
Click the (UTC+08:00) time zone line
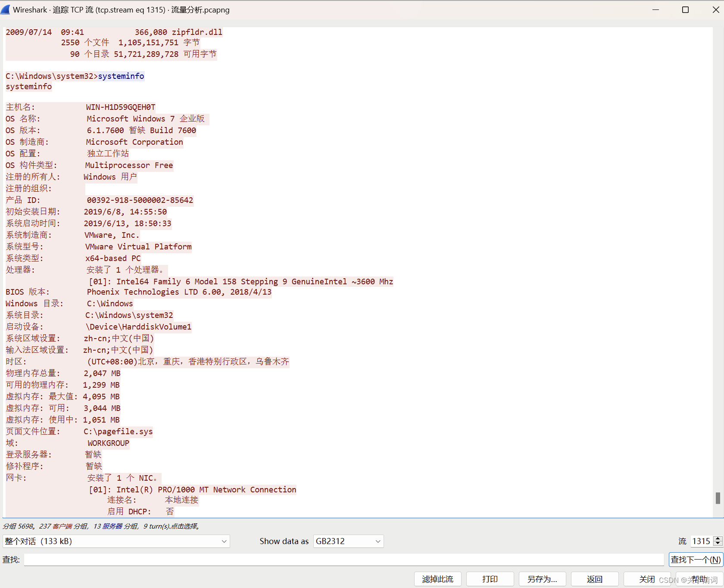188,361
